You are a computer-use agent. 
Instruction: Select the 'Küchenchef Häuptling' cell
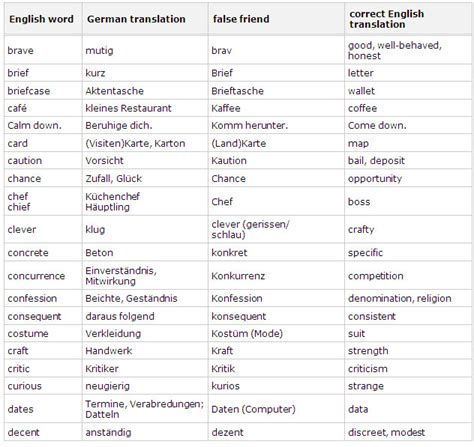pyautogui.click(x=112, y=202)
